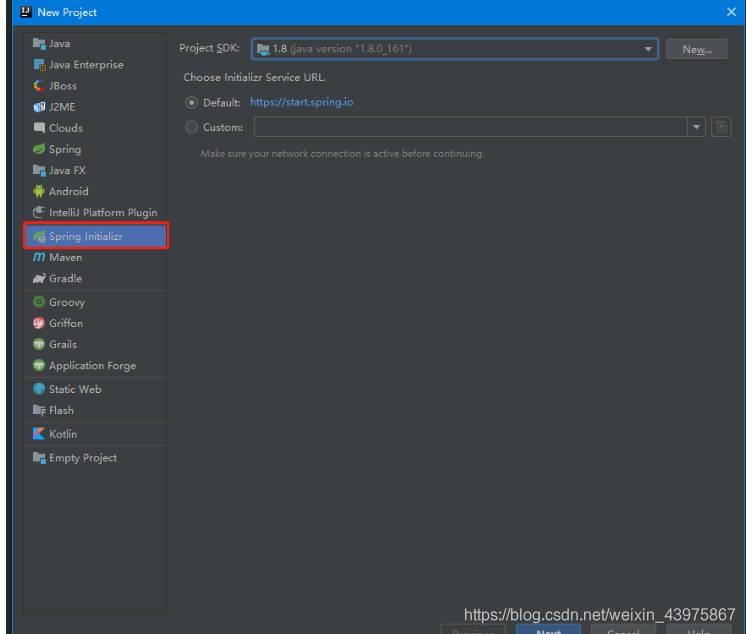Open the Project SDK dropdown
This screenshot has width=746, height=634.
(455, 49)
